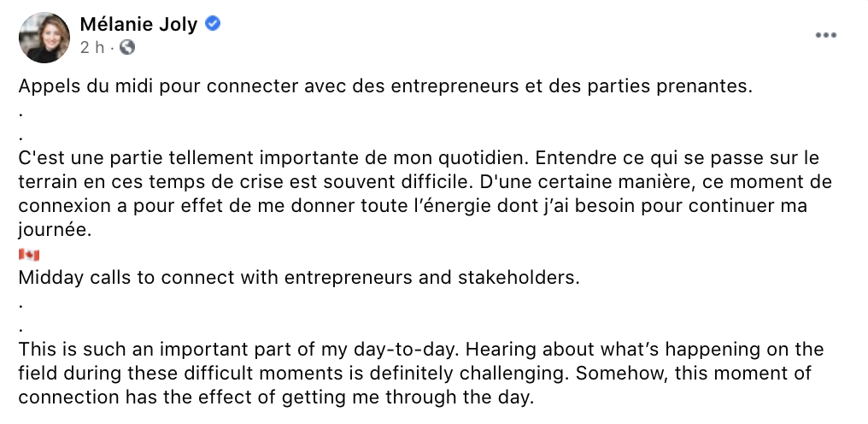This screenshot has height=424, width=868.
Task: Click the last line 'connection has the effect'
Action: click(x=276, y=397)
